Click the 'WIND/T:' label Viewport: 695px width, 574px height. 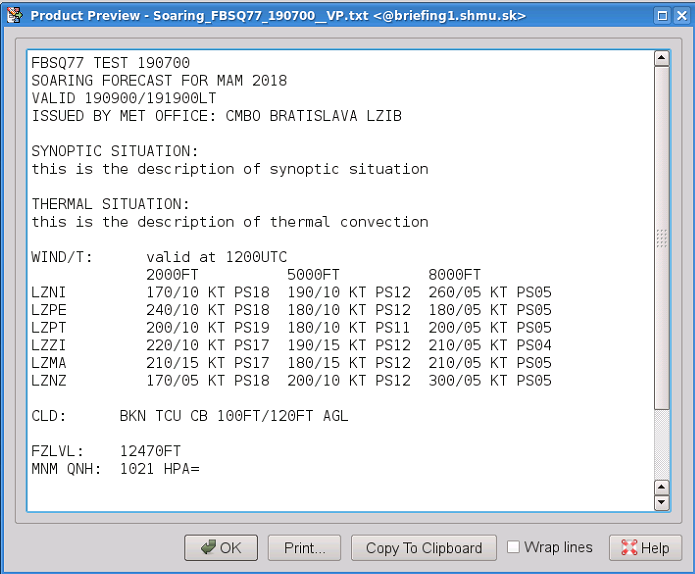(x=62, y=257)
